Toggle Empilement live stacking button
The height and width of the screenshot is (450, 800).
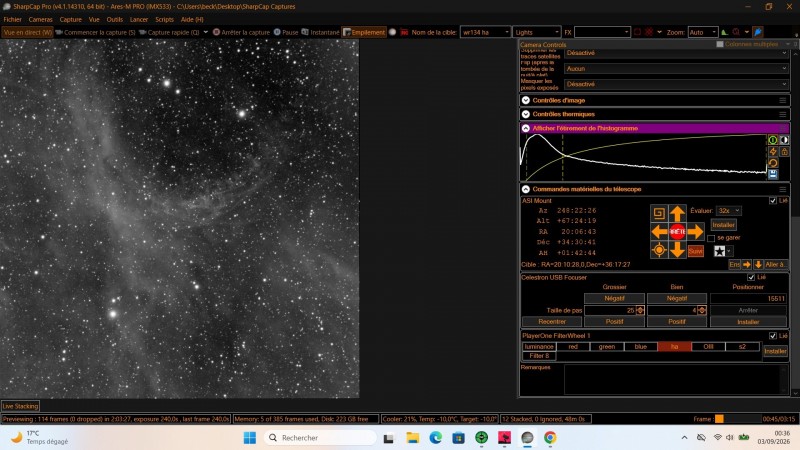(x=364, y=32)
